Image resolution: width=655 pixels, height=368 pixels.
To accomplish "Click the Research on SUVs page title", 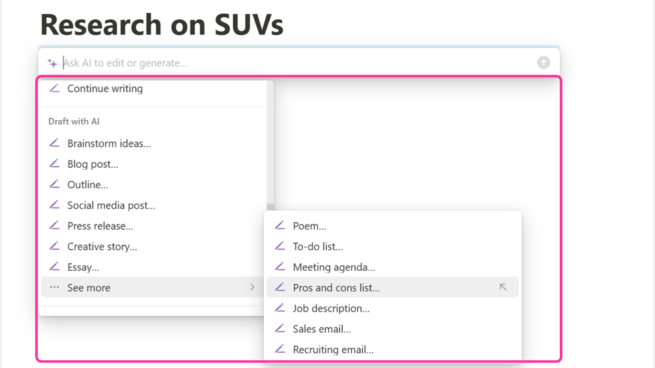I will coord(162,24).
